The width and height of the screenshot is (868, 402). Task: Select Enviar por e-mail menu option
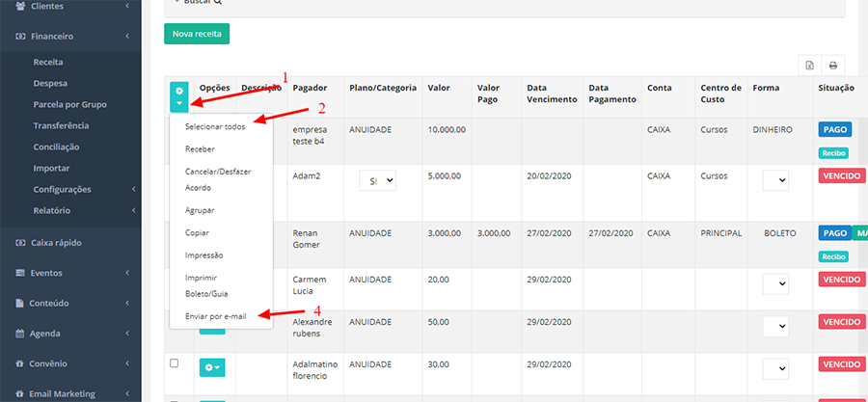click(x=215, y=315)
